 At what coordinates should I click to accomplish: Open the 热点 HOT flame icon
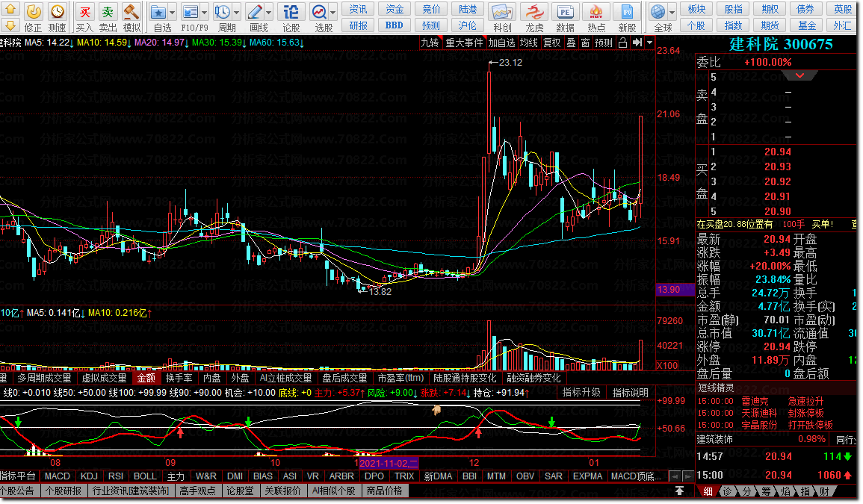click(x=596, y=11)
